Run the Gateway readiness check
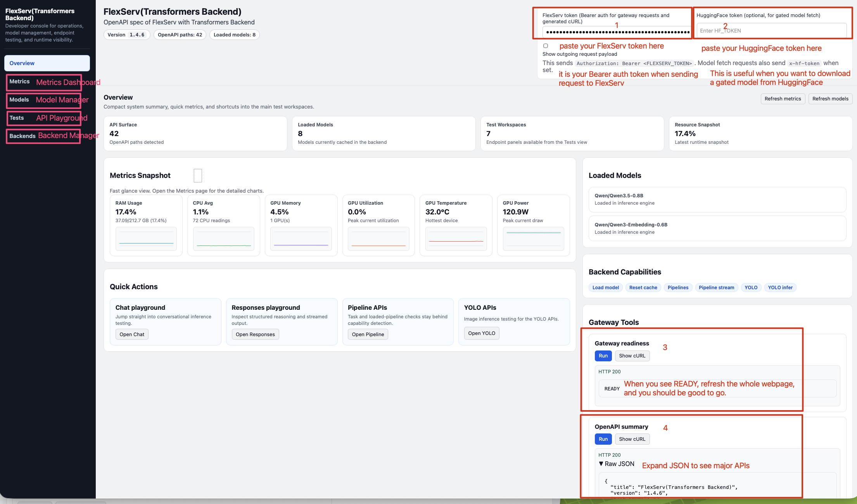This screenshot has width=857, height=504. (x=603, y=356)
